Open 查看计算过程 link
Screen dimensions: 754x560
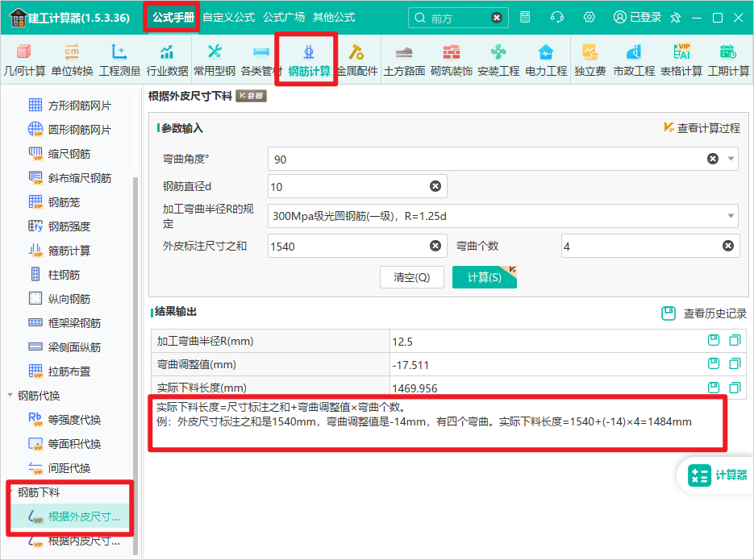tap(702, 128)
